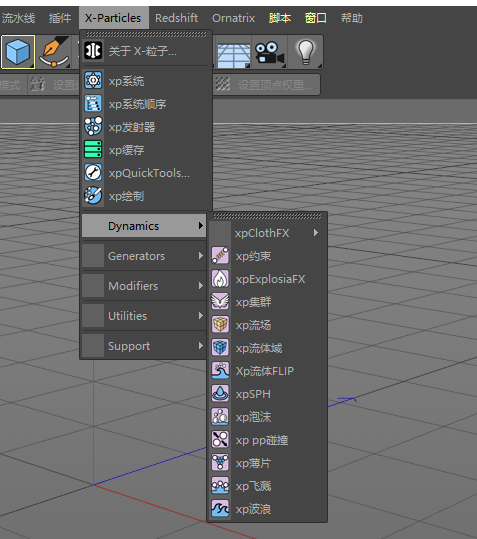Open the X-Particles menu
Screen dimensions: 477x539
pyautogui.click(x=113, y=18)
